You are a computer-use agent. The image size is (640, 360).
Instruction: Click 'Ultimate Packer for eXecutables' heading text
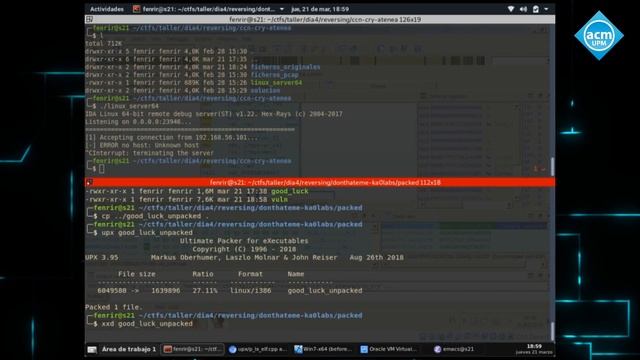tap(244, 241)
